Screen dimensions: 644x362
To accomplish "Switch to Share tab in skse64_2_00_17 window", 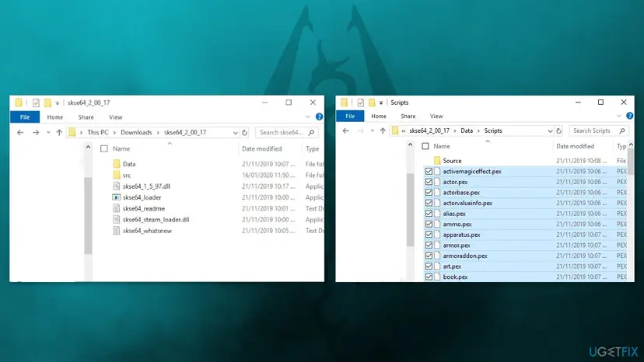I will (x=86, y=117).
